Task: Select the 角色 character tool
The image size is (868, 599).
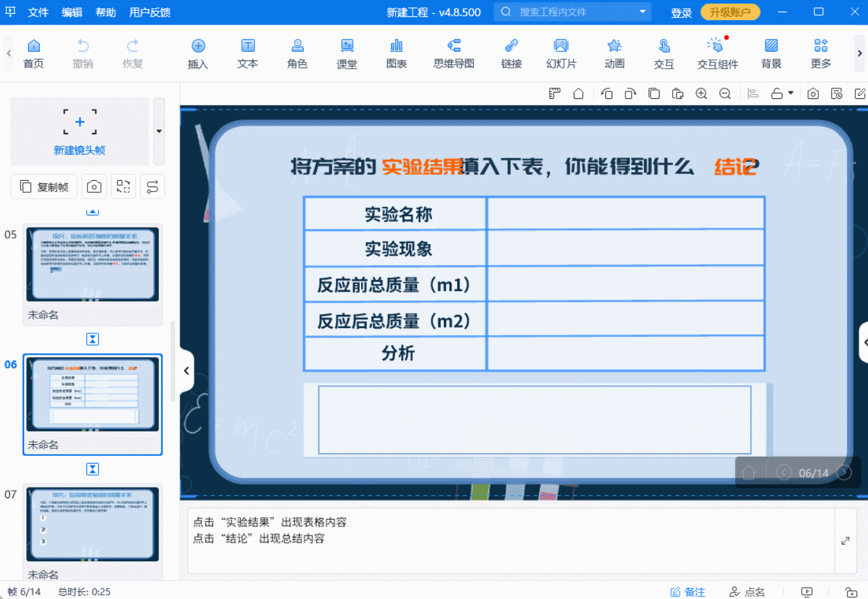Action: point(297,53)
